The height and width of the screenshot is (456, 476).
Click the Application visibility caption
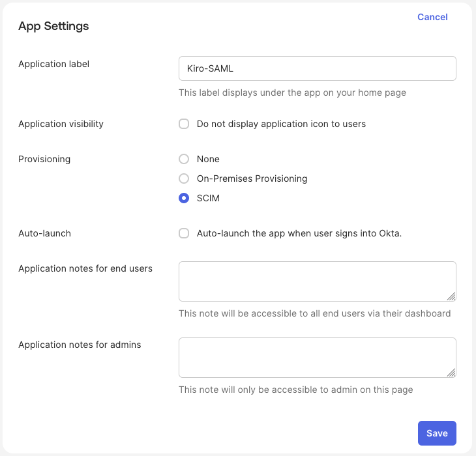(x=61, y=124)
